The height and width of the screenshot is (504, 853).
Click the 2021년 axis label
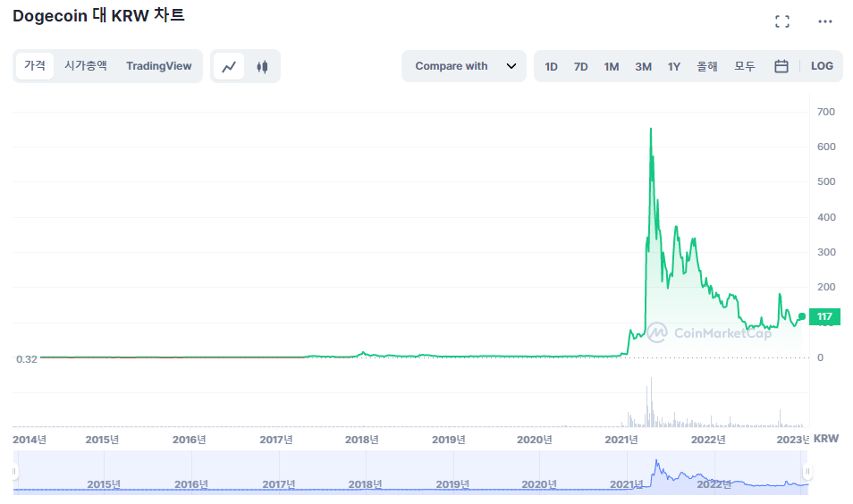pos(621,440)
